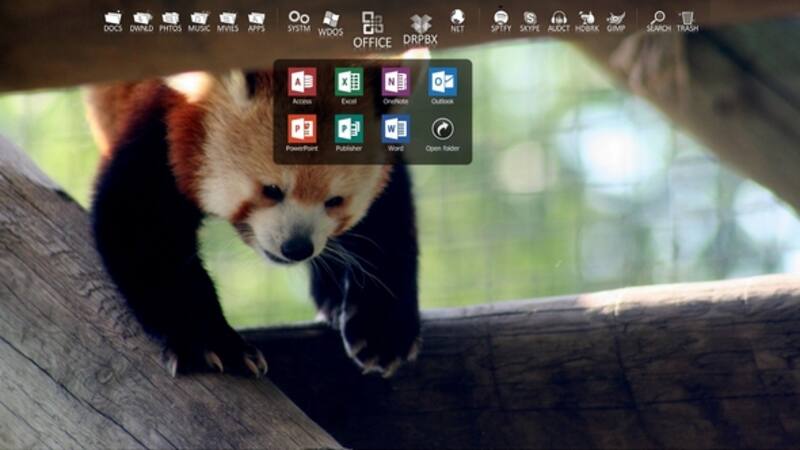Screen dimensions: 800x450
Task: Open the DWNLD downloads folder
Action: tap(142, 19)
